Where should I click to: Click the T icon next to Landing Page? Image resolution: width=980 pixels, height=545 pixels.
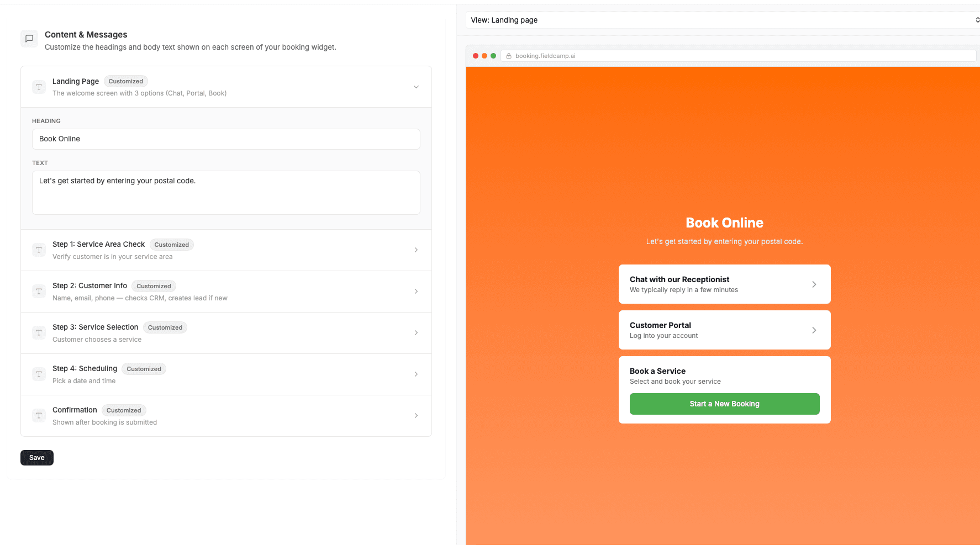point(39,87)
